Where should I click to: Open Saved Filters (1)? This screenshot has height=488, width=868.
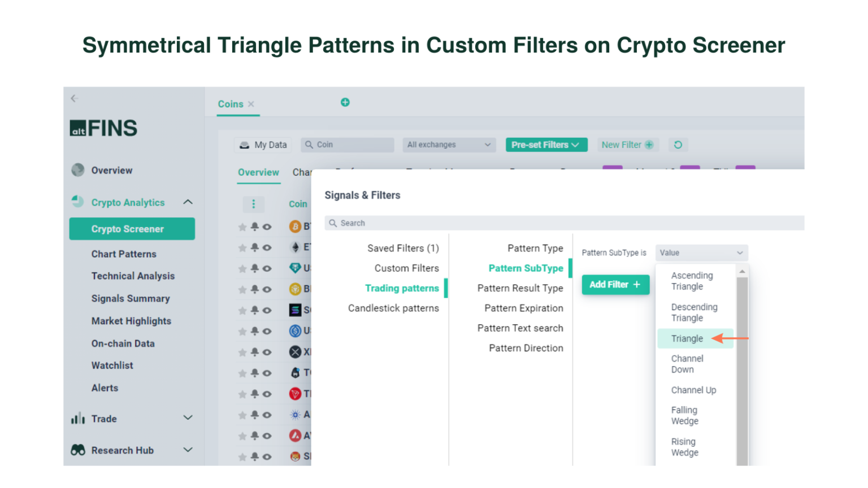[403, 249]
